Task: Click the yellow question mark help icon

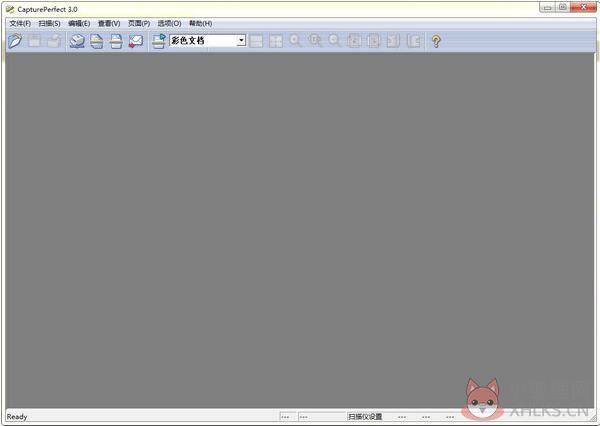Action: pos(436,41)
